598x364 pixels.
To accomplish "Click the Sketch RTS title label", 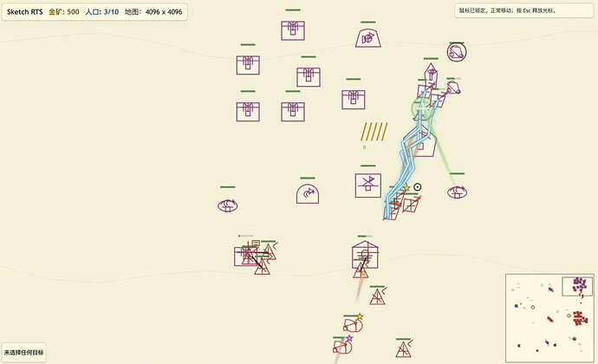I will [x=25, y=12].
